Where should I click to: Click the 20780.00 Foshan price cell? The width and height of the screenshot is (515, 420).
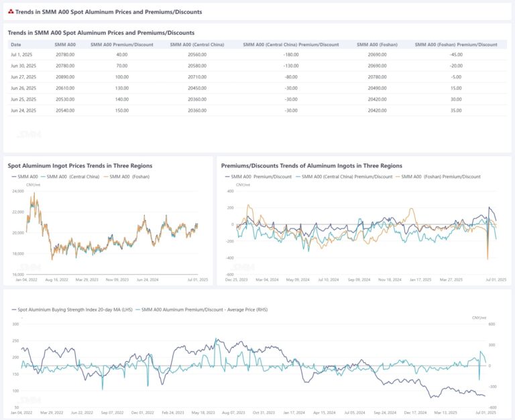pyautogui.click(x=377, y=77)
